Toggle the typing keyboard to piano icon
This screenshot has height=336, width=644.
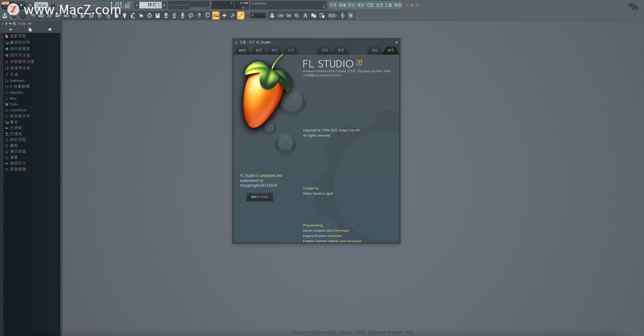click(216, 15)
